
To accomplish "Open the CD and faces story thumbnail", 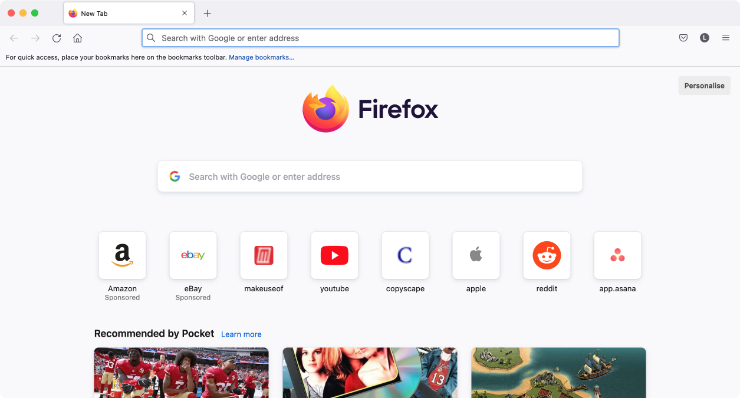I will point(370,373).
